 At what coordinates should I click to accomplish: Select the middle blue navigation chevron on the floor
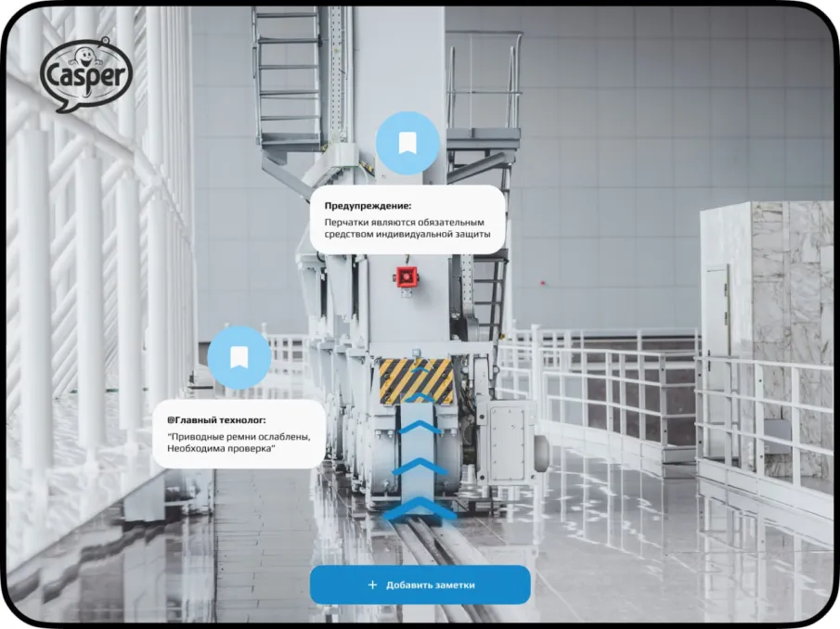pyautogui.click(x=420, y=467)
